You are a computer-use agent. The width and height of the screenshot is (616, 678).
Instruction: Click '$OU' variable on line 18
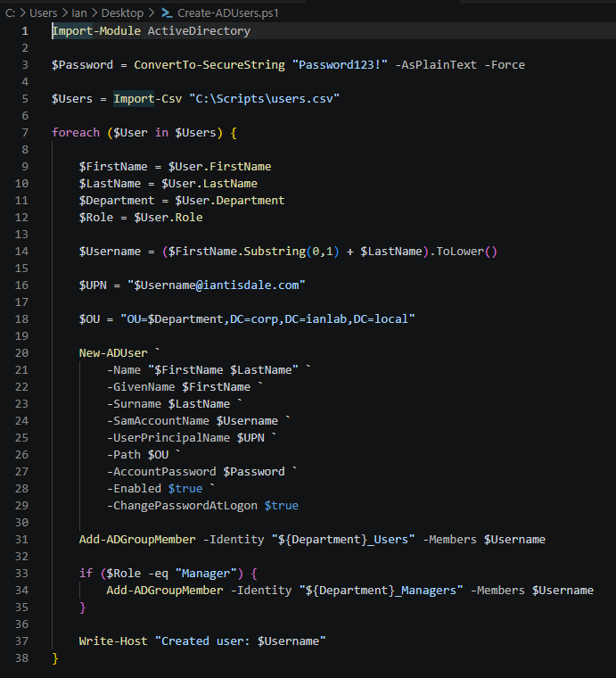(89, 319)
